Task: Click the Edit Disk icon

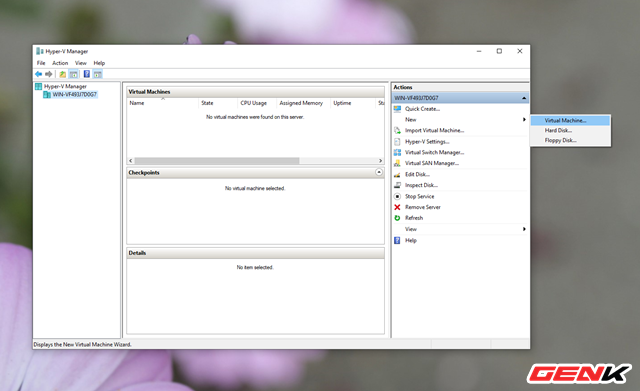Action: (397, 174)
